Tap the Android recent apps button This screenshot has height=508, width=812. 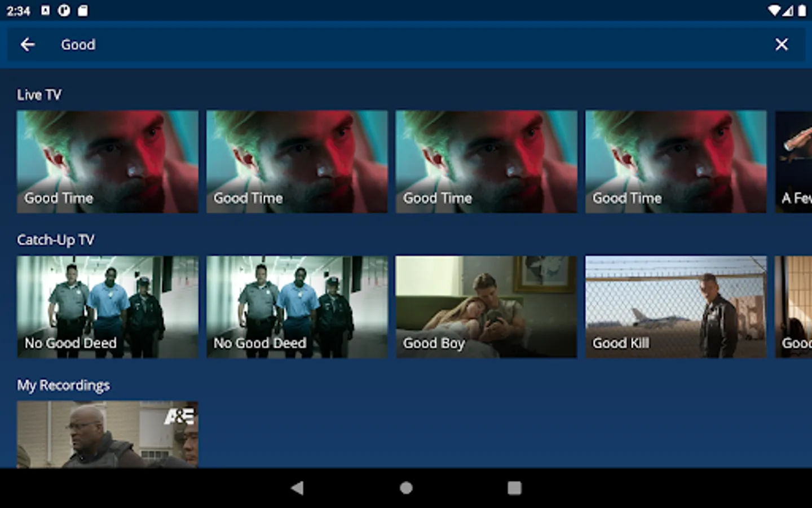point(514,488)
